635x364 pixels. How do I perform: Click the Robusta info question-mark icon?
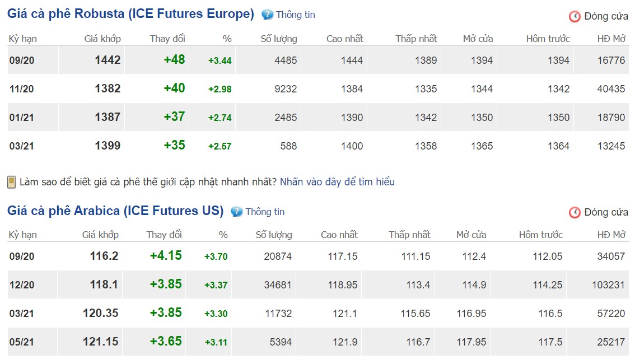[268, 15]
